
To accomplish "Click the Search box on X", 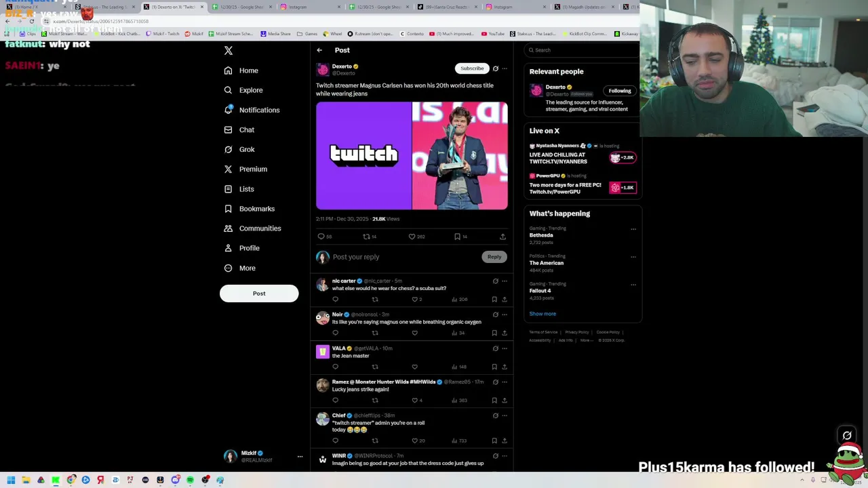I will pos(582,50).
